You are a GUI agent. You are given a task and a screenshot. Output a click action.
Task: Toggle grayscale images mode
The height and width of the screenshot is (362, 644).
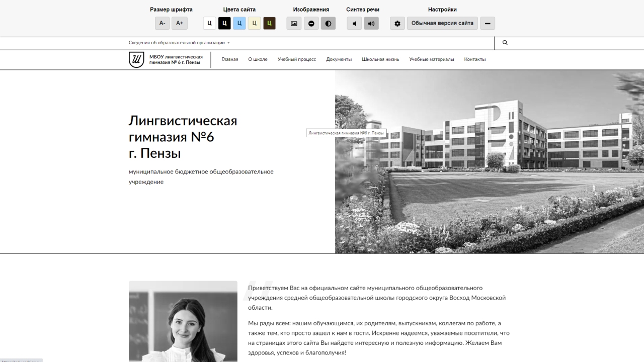coord(329,23)
